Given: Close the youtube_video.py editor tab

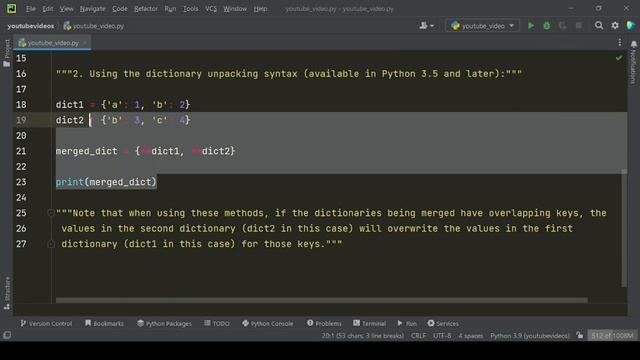Looking at the screenshot, I should click(85, 42).
